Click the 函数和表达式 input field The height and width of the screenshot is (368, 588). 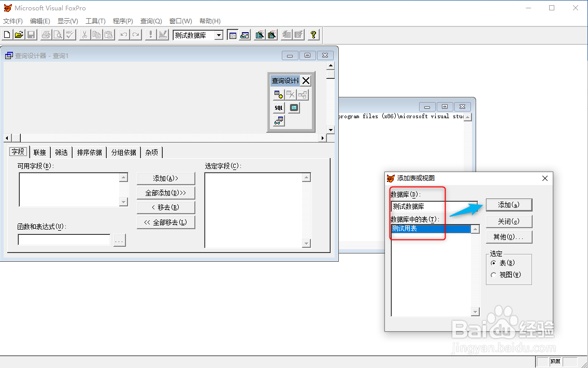64,239
